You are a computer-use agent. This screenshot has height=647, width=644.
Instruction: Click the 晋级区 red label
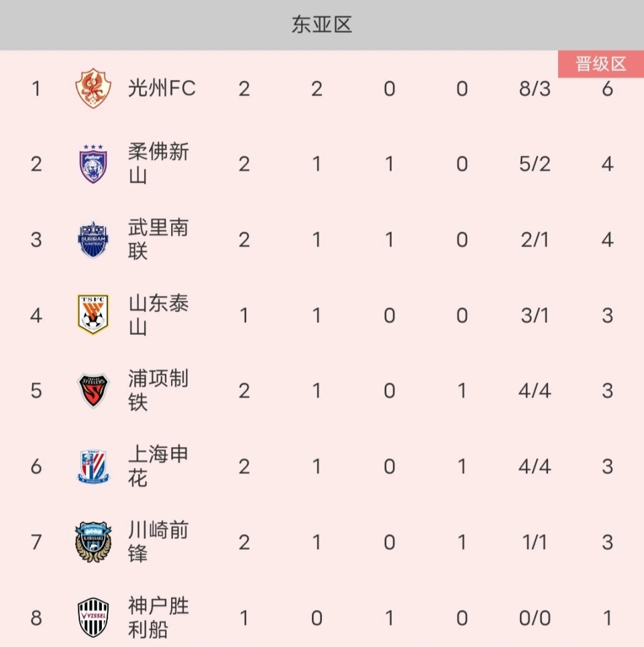[x=601, y=64]
